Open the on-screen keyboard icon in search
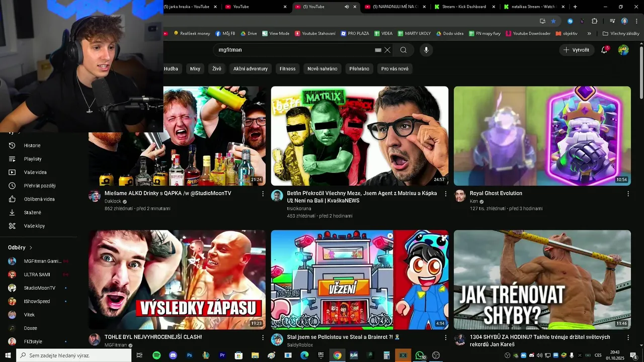644x362 pixels. [378, 50]
